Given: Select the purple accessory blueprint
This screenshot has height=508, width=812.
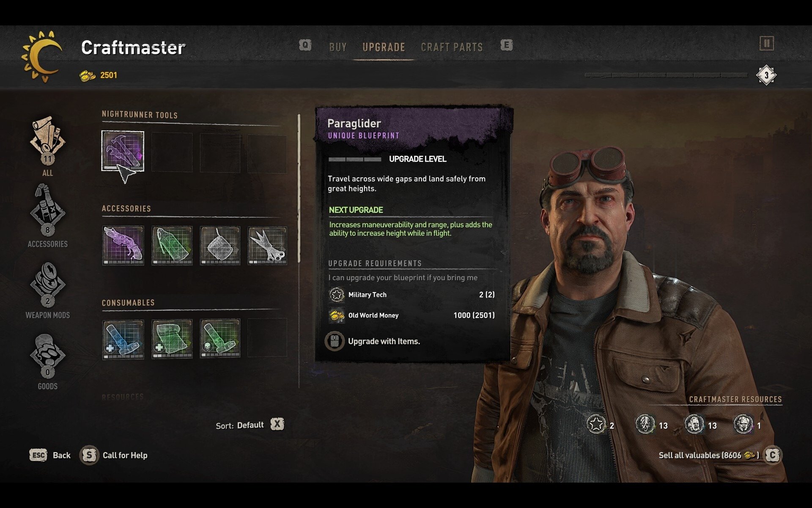Looking at the screenshot, I should tap(123, 246).
